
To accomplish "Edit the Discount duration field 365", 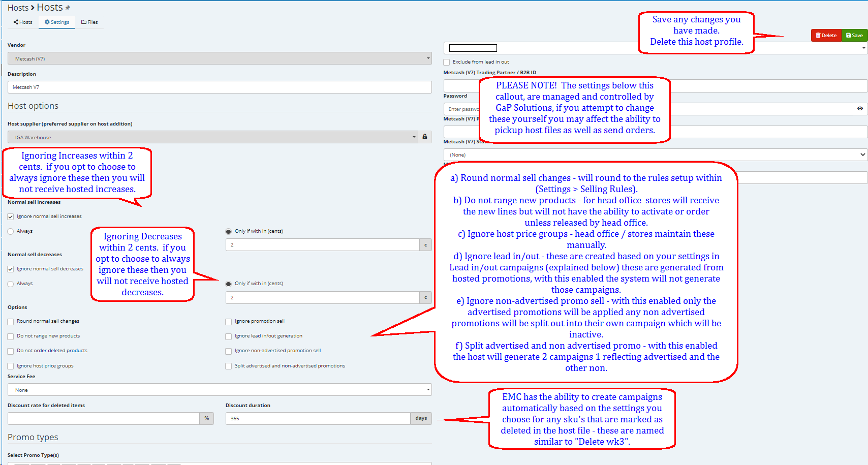I will pos(318,418).
